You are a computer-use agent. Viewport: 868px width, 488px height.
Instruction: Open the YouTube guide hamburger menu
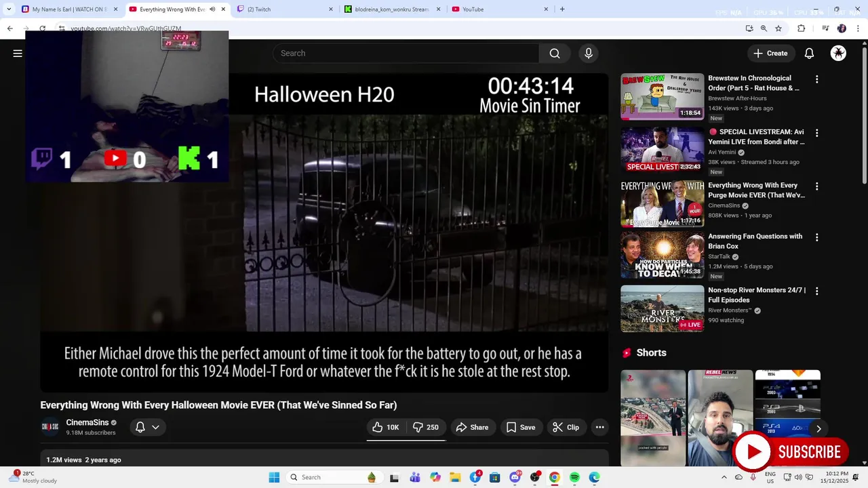(x=18, y=54)
